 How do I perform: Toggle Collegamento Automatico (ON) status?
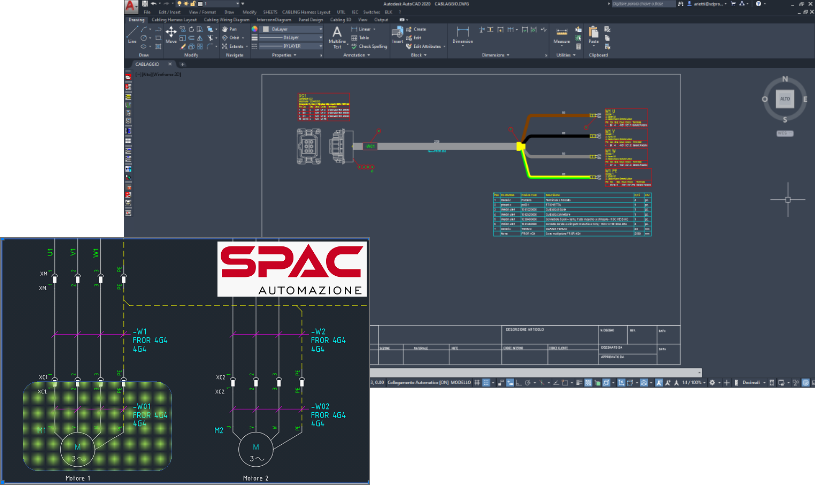pyautogui.click(x=418, y=383)
